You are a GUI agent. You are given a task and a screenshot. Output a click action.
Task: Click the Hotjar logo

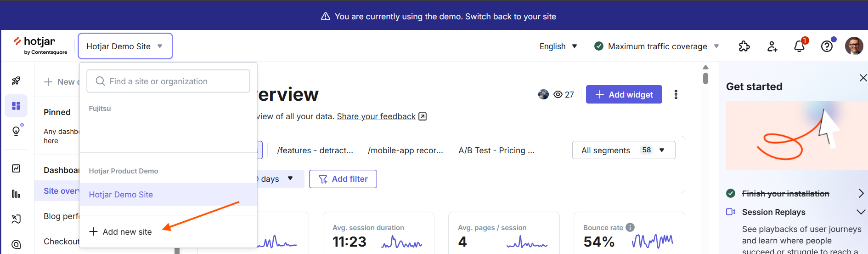[x=40, y=46]
